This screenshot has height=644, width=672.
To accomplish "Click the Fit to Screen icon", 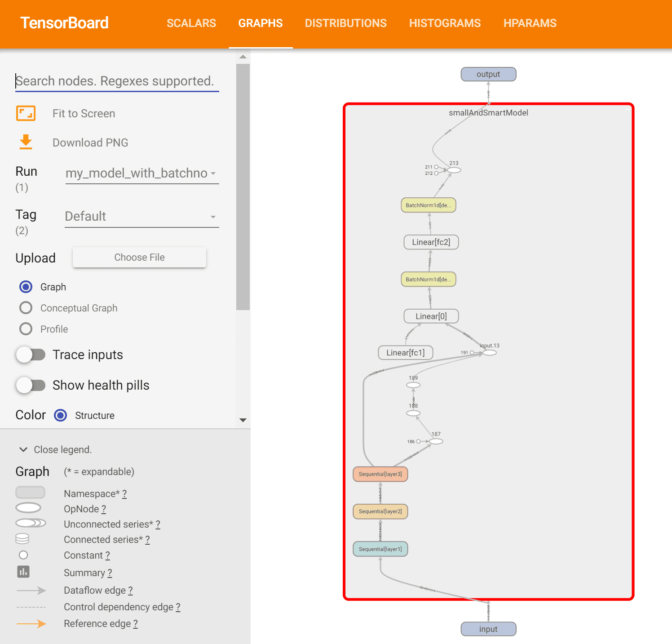I will pyautogui.click(x=26, y=113).
